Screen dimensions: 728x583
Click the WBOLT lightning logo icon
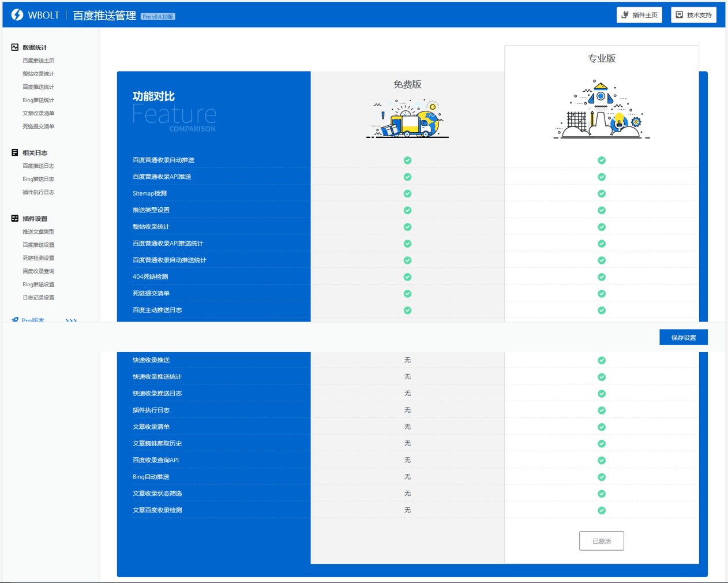(17, 15)
